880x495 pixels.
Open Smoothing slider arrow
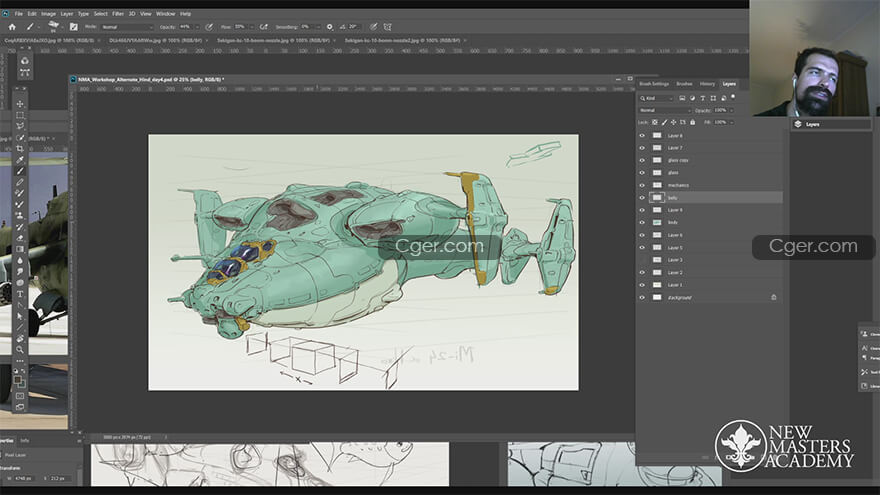click(x=318, y=27)
